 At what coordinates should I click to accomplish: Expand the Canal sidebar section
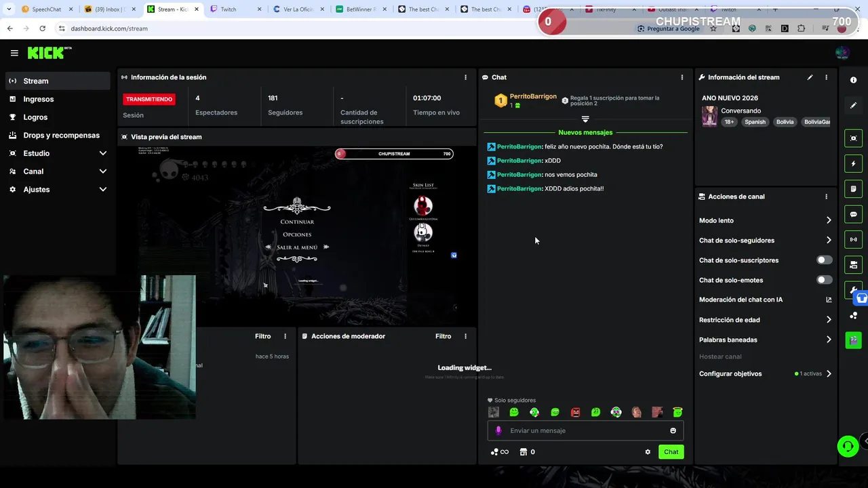click(57, 171)
